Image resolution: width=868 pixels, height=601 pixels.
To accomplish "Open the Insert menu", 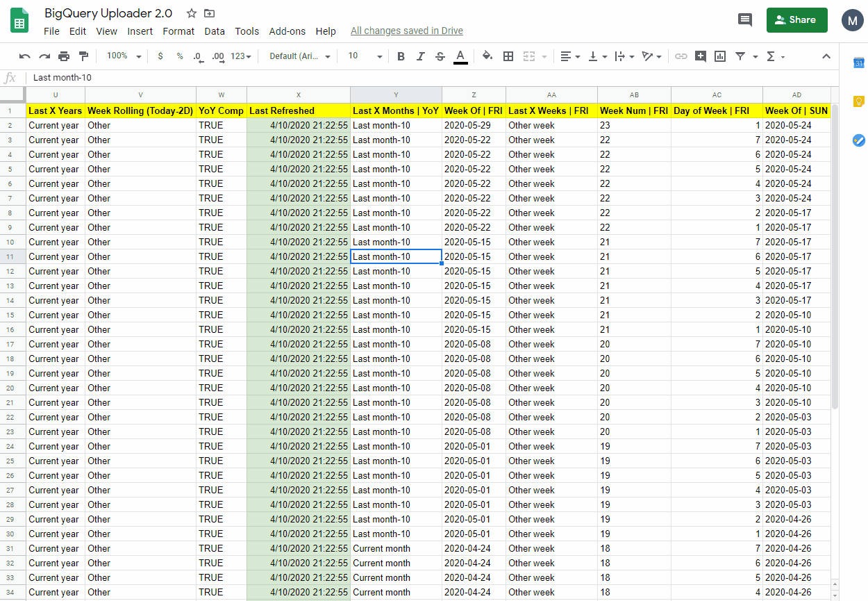I will click(140, 31).
